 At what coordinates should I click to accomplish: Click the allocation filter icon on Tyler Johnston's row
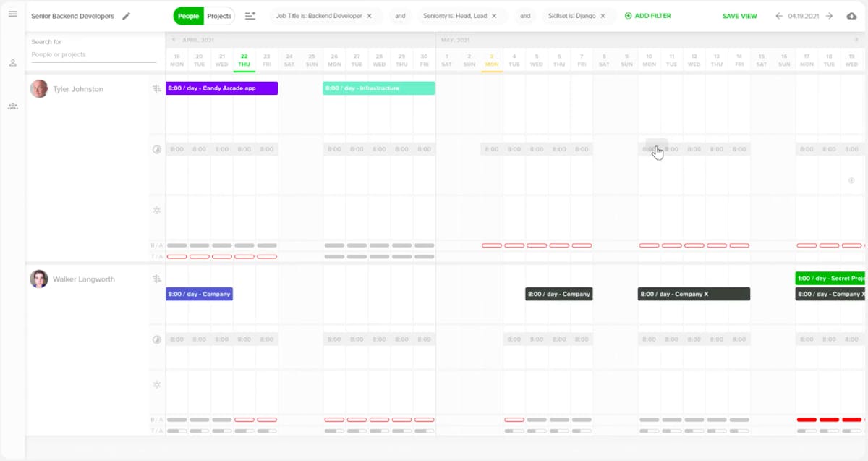tap(156, 88)
